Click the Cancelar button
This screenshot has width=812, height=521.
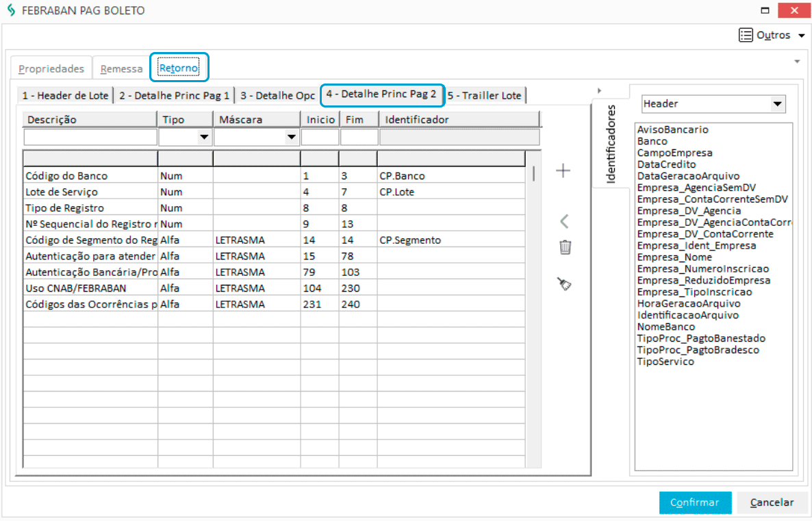[772, 503]
